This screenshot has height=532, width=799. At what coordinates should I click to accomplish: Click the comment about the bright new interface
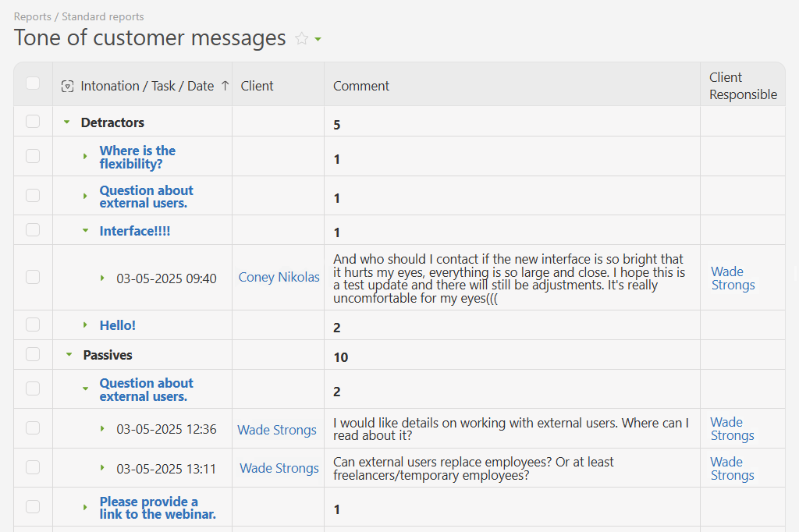pyautogui.click(x=509, y=278)
